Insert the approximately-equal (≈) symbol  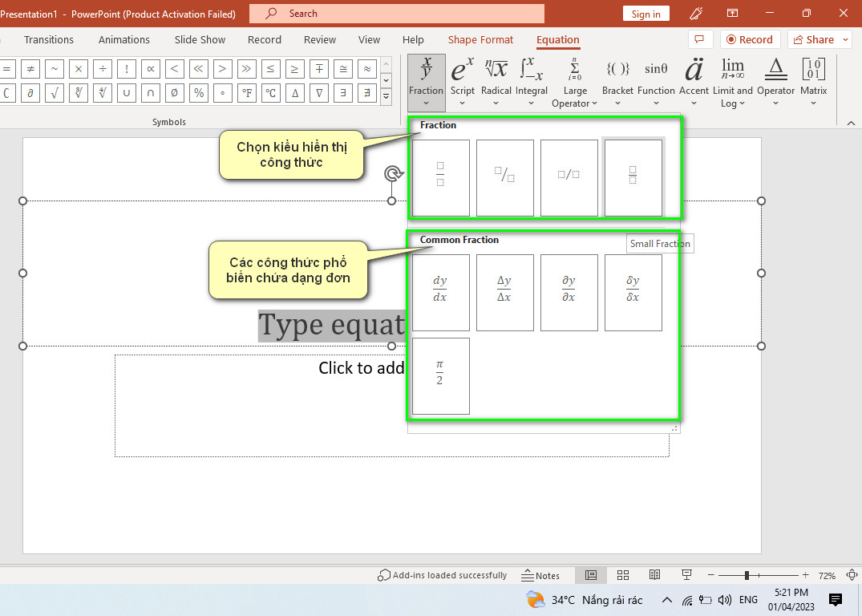(366, 69)
